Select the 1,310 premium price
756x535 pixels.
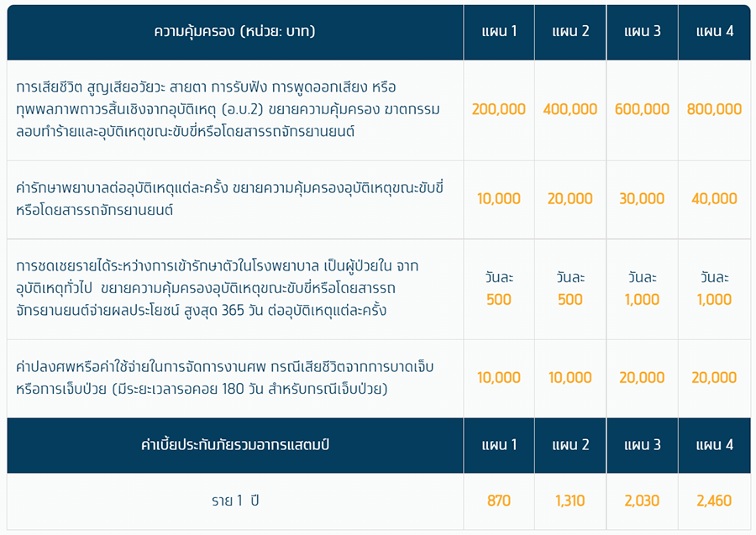coord(570,501)
